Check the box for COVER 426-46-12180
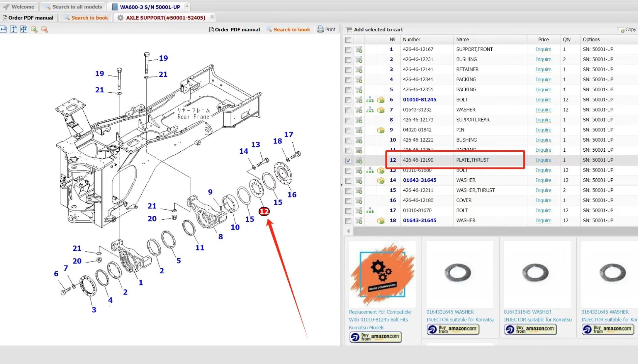 point(348,201)
